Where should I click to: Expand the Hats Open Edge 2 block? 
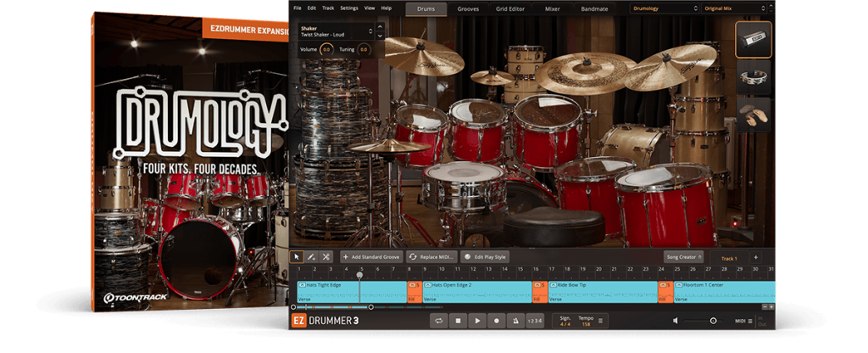click(427, 285)
